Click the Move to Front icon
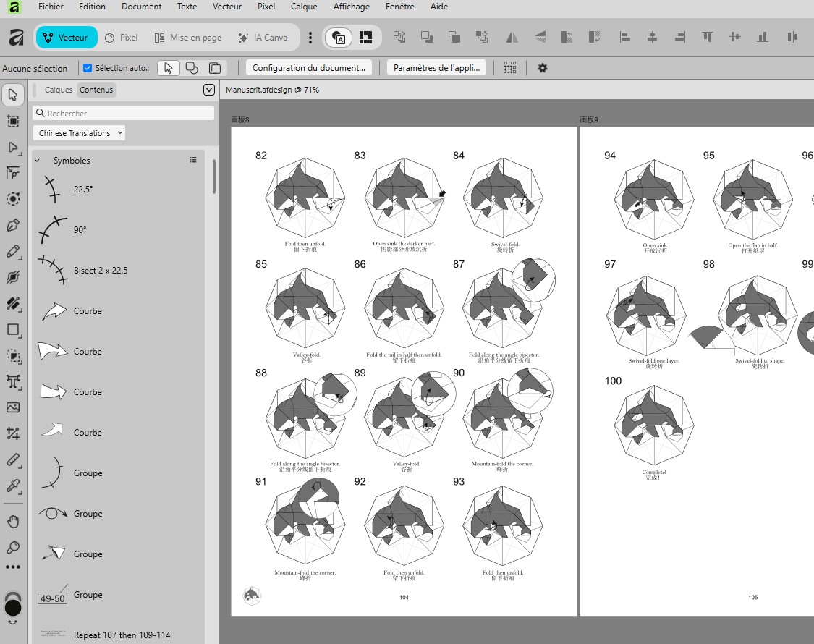This screenshot has width=814, height=644. 482,37
